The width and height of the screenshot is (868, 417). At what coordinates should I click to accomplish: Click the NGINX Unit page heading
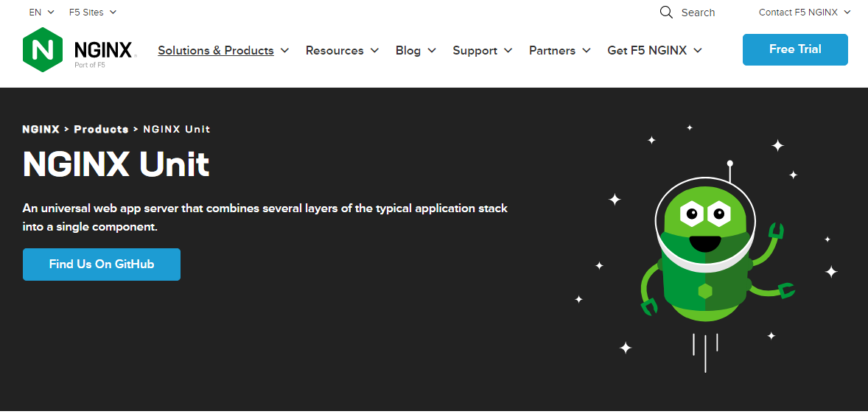tap(116, 164)
